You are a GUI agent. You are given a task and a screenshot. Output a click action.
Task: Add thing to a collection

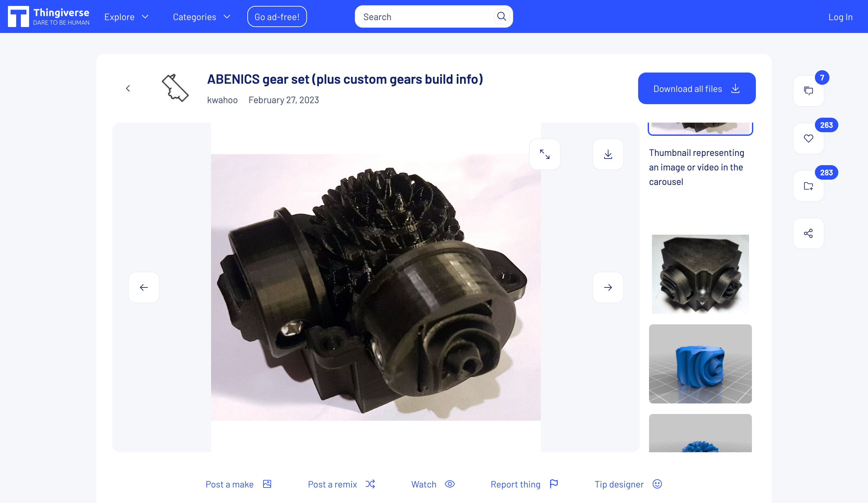click(x=808, y=186)
